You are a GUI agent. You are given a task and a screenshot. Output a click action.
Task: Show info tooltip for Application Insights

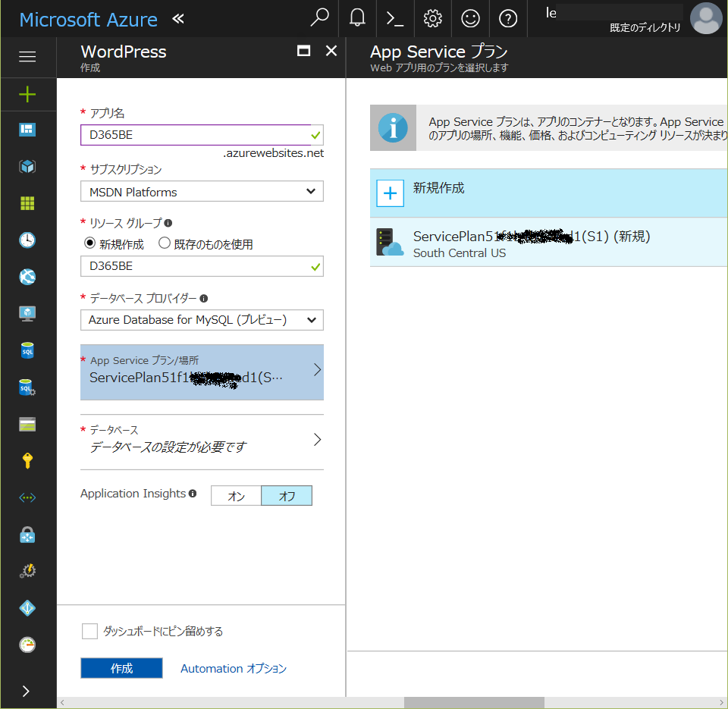point(192,493)
